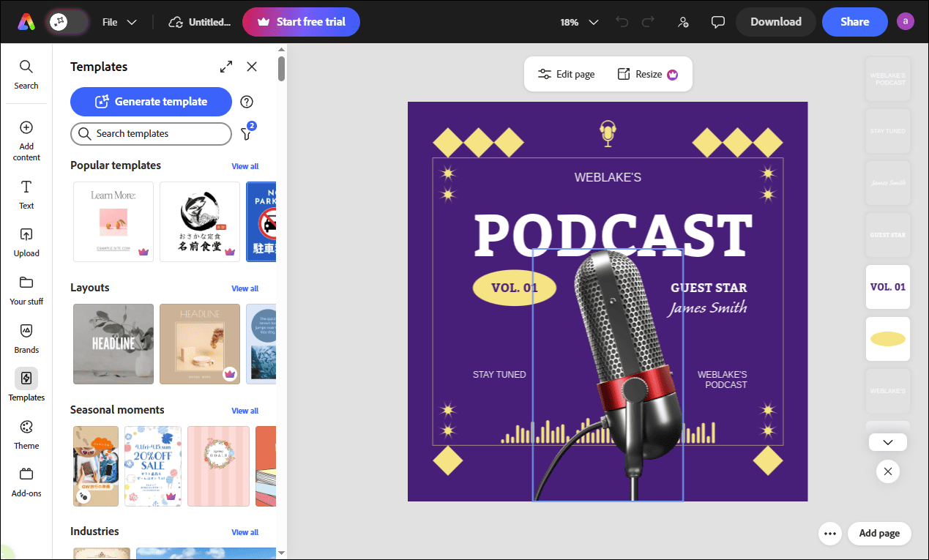
Task: Open the Upload panel
Action: [x=26, y=243]
